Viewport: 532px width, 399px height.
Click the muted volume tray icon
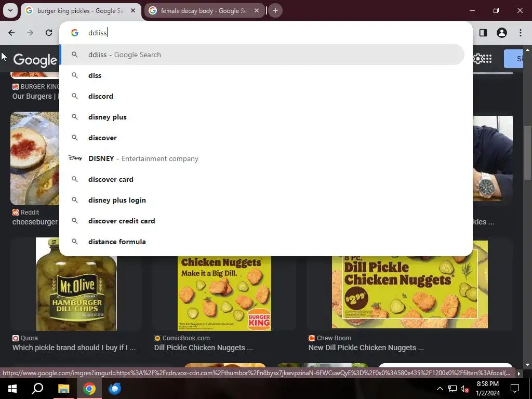click(465, 389)
